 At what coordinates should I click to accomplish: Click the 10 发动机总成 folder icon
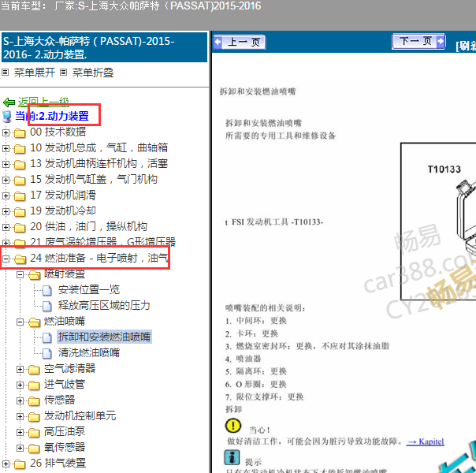coord(20,149)
